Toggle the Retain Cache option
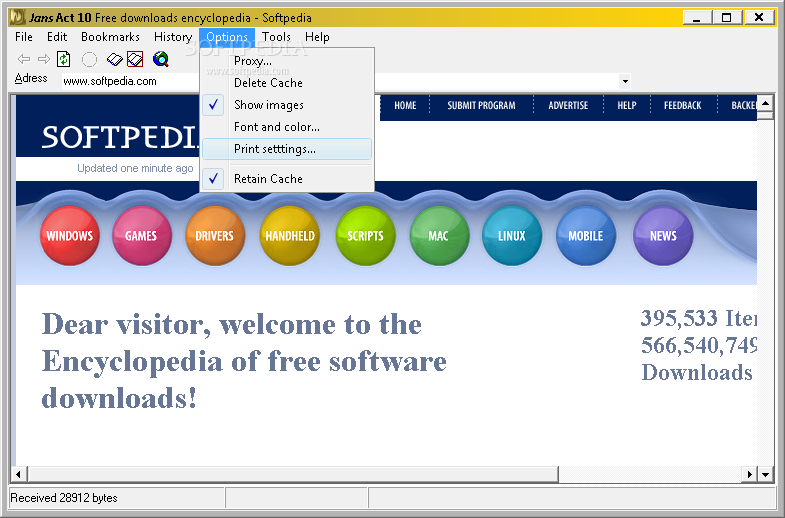The image size is (785, 518). pyautogui.click(x=287, y=179)
